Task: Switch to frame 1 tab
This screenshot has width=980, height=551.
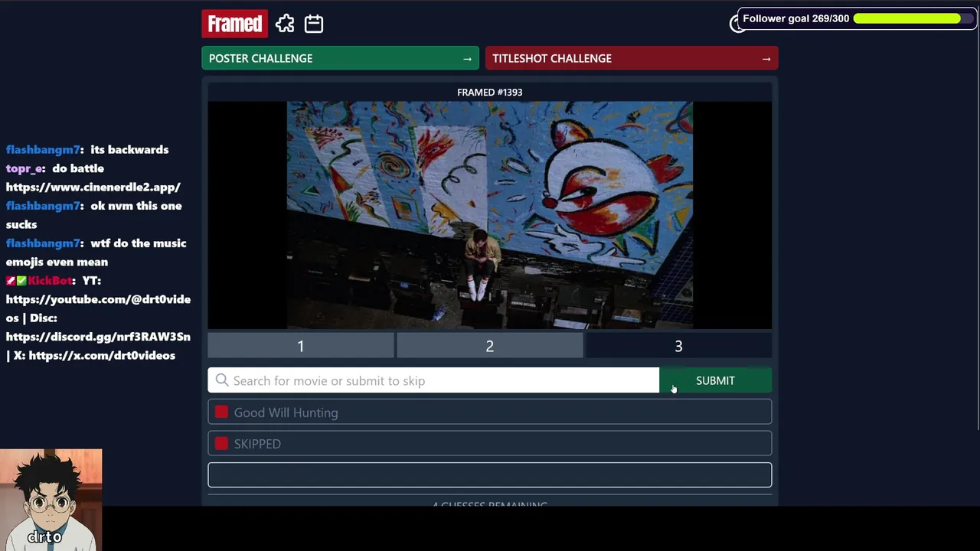Action: click(301, 346)
